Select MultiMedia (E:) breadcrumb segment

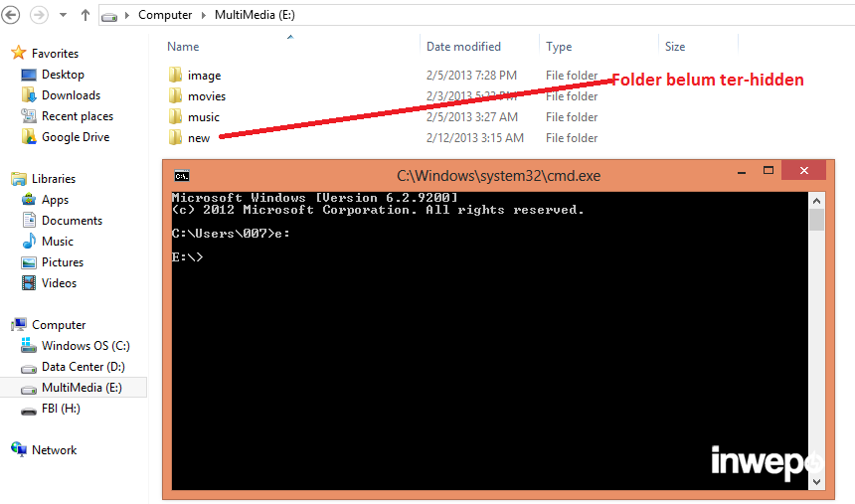255,15
